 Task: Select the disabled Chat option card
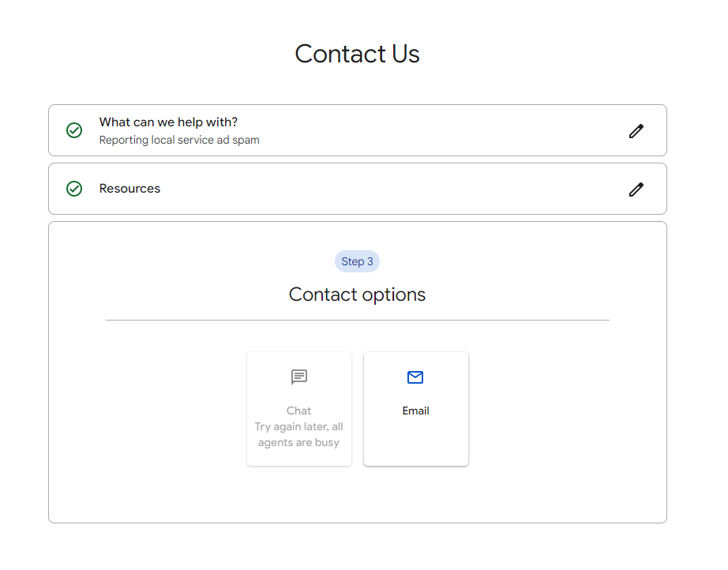299,409
